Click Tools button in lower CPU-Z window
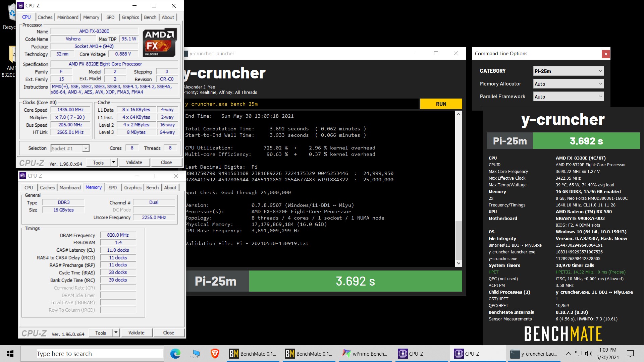Screen dimensions: 644x362 [101, 333]
